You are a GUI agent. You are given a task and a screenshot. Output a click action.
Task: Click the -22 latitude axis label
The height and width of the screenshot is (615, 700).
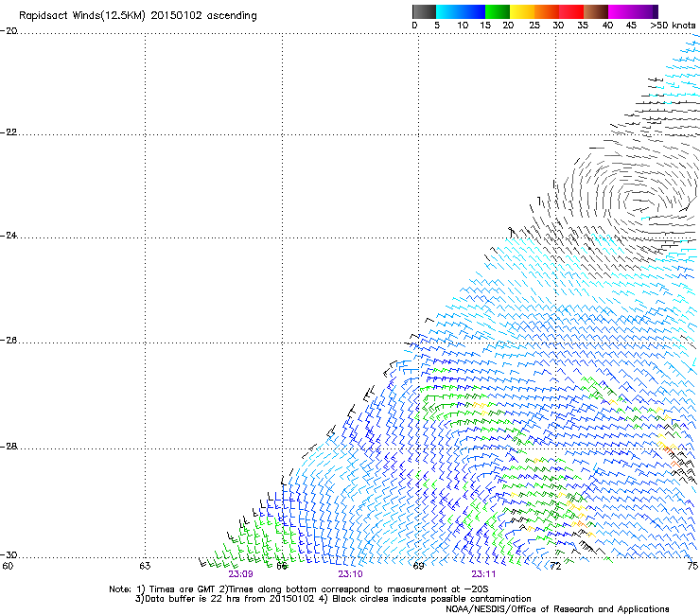[x=9, y=132]
